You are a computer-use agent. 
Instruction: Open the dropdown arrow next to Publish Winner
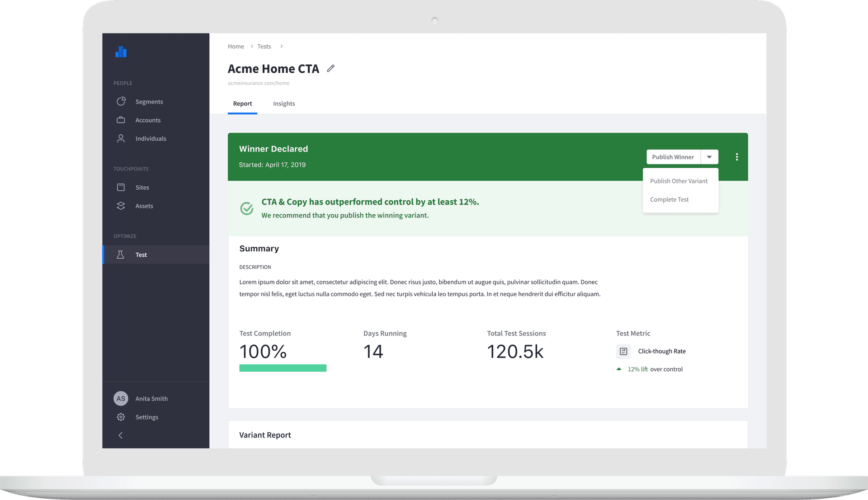coord(709,157)
